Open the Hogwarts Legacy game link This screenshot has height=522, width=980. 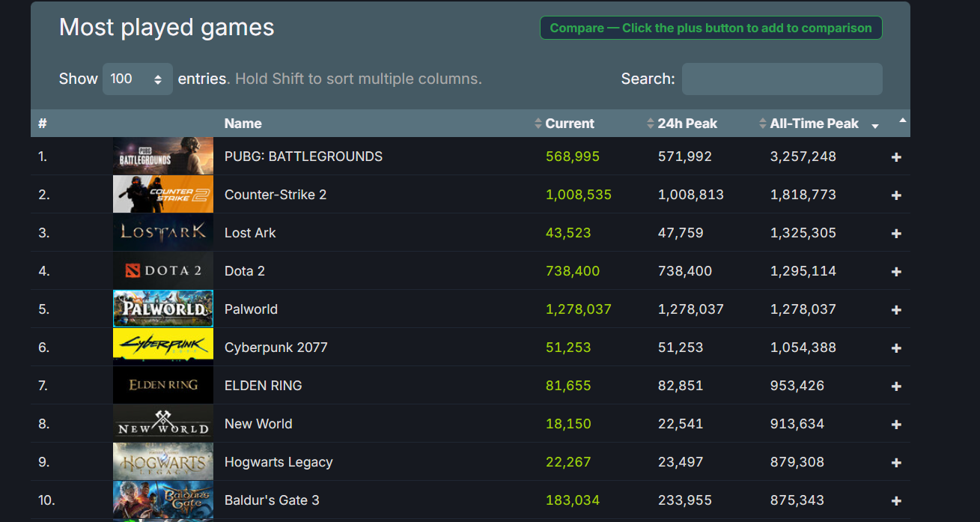pos(279,462)
